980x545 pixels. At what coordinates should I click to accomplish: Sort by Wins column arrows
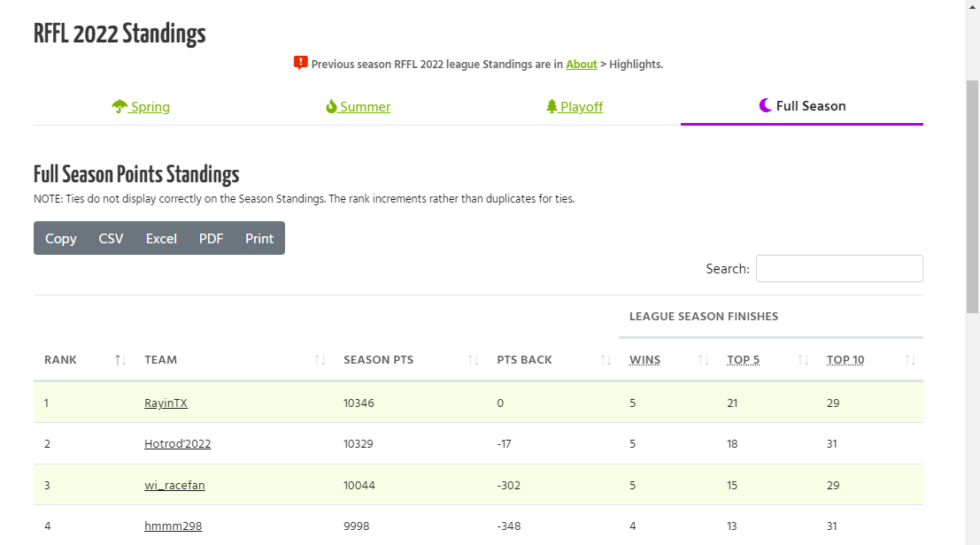pyautogui.click(x=704, y=359)
